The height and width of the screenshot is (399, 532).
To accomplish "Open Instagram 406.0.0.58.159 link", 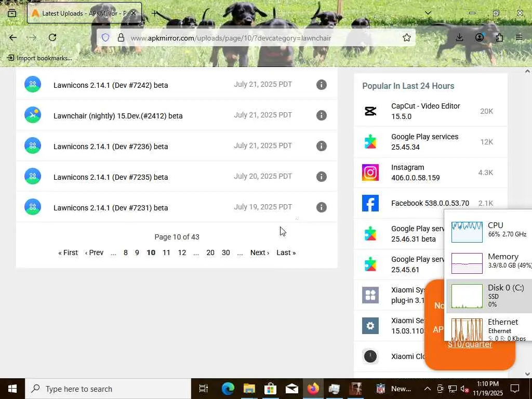I will coord(415,172).
